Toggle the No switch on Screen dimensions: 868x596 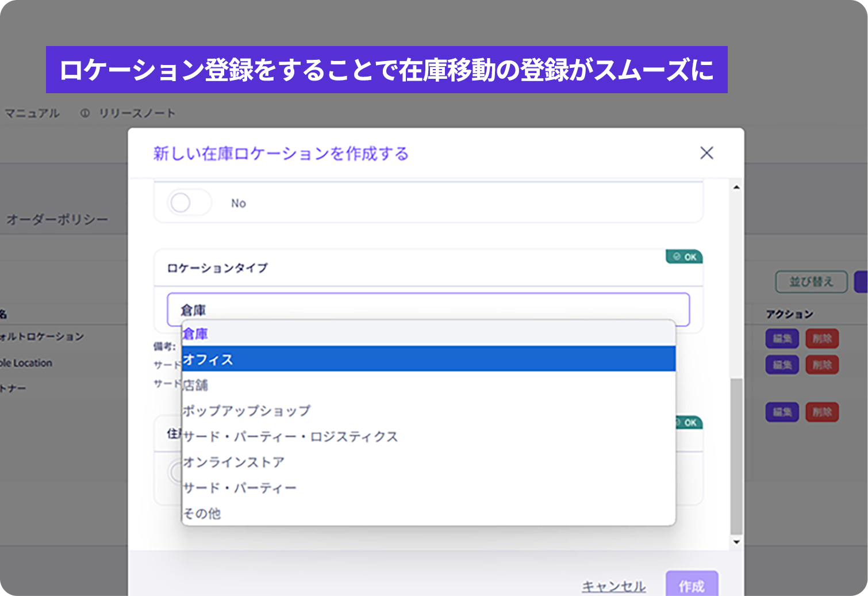click(x=190, y=203)
